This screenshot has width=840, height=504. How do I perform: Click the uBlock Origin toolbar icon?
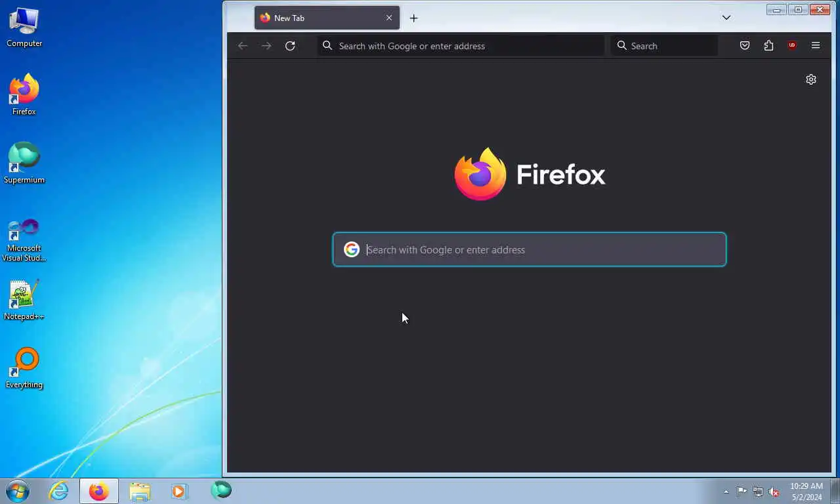click(x=792, y=46)
